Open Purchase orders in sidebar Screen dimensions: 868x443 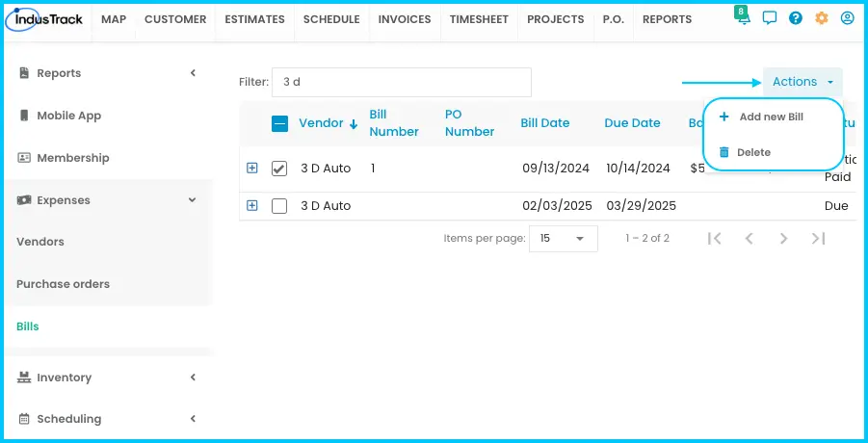coord(64,284)
